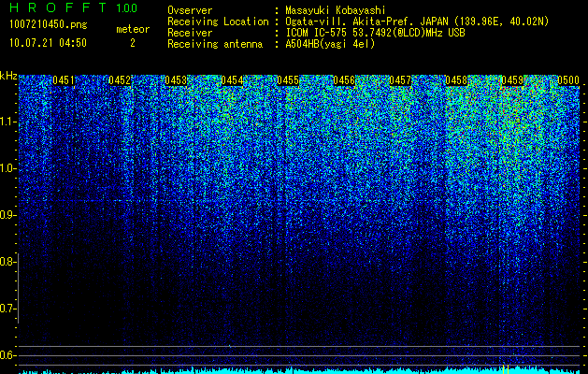588x374 pixels.
Task: Click the 0500 time marker
Action: click(x=568, y=80)
